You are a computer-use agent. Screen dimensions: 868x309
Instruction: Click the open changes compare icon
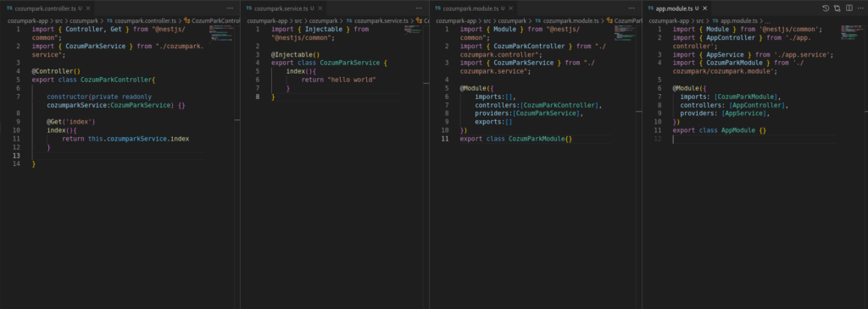837,8
